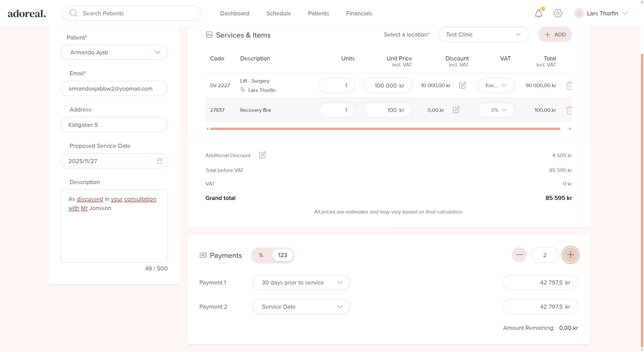Image resolution: width=644 pixels, height=352 pixels.
Task: Open the Schedule menu item
Action: (278, 13)
